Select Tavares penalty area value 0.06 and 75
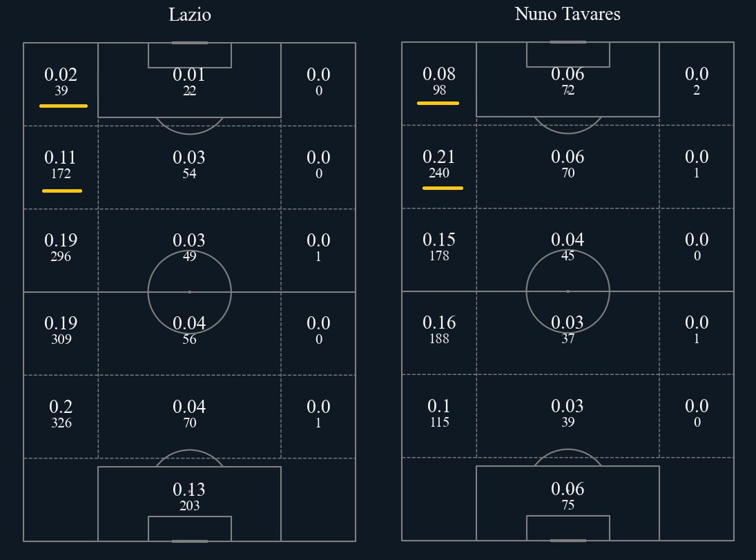 click(568, 496)
